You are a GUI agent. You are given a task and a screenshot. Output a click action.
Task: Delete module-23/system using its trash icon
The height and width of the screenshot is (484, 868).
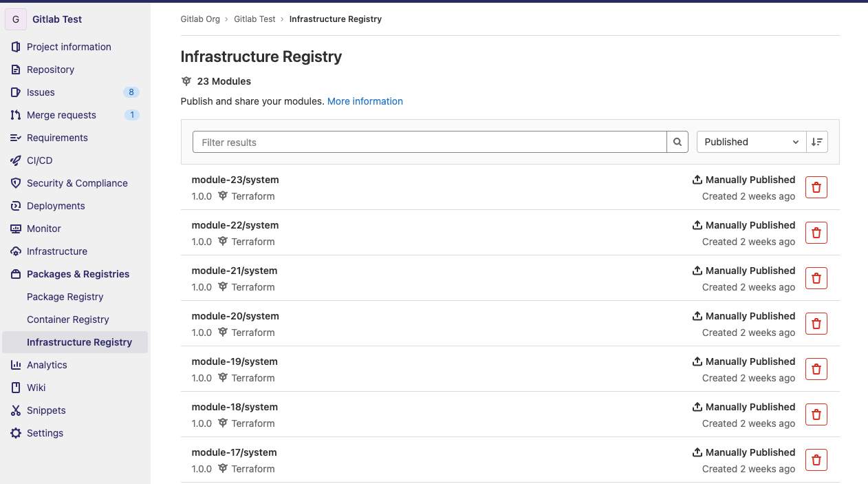(816, 187)
